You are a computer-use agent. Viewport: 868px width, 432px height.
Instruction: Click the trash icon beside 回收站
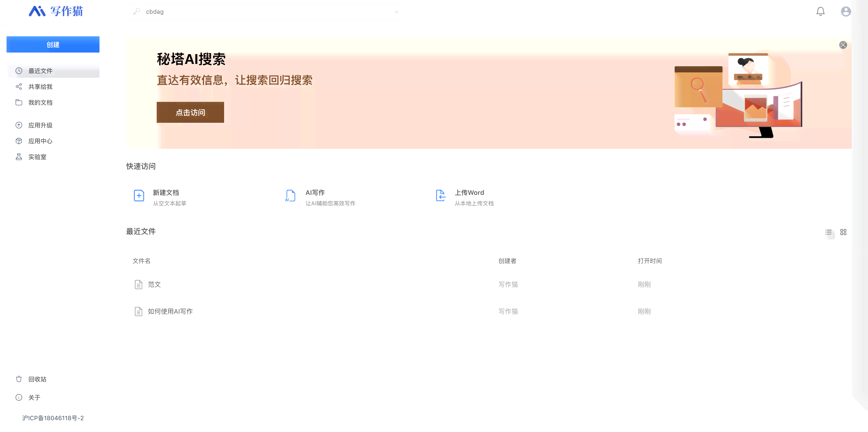coord(19,379)
